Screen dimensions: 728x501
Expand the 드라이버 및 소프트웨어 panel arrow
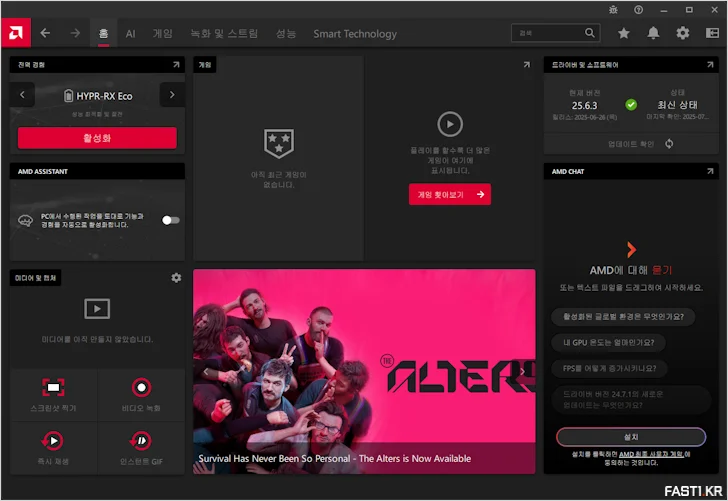pyautogui.click(x=710, y=65)
